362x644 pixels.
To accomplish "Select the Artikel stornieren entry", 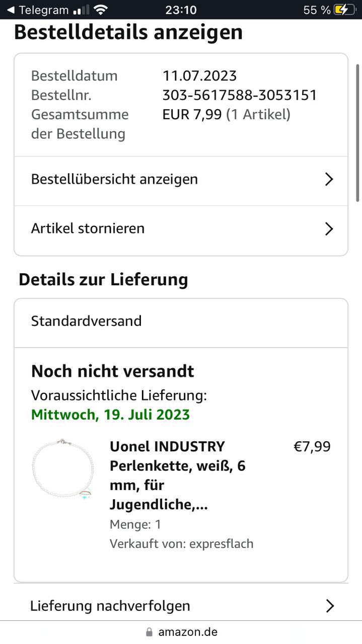I will pyautogui.click(x=88, y=228).
